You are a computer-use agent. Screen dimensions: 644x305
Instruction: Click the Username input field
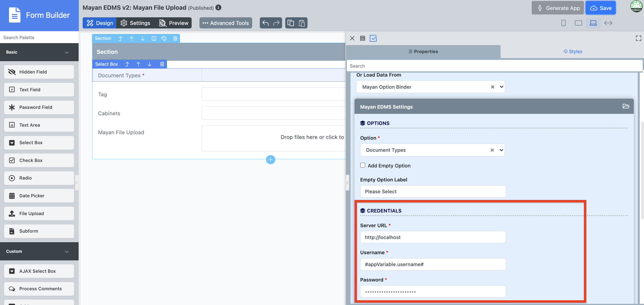pyautogui.click(x=433, y=264)
